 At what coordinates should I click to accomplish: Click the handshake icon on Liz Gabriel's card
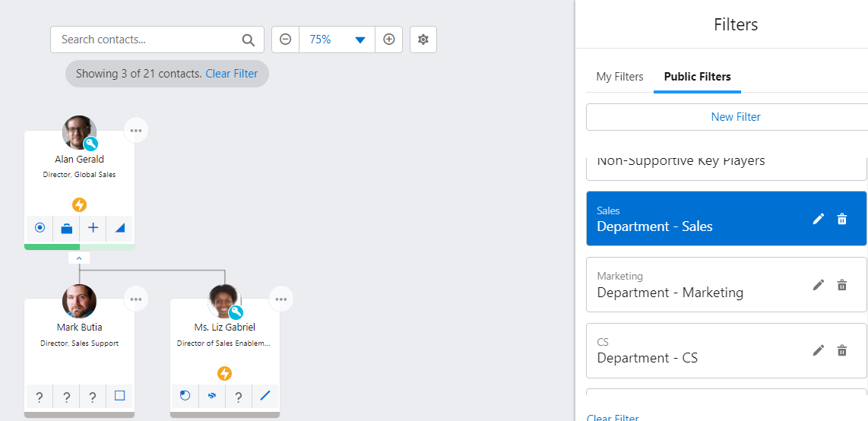(212, 396)
